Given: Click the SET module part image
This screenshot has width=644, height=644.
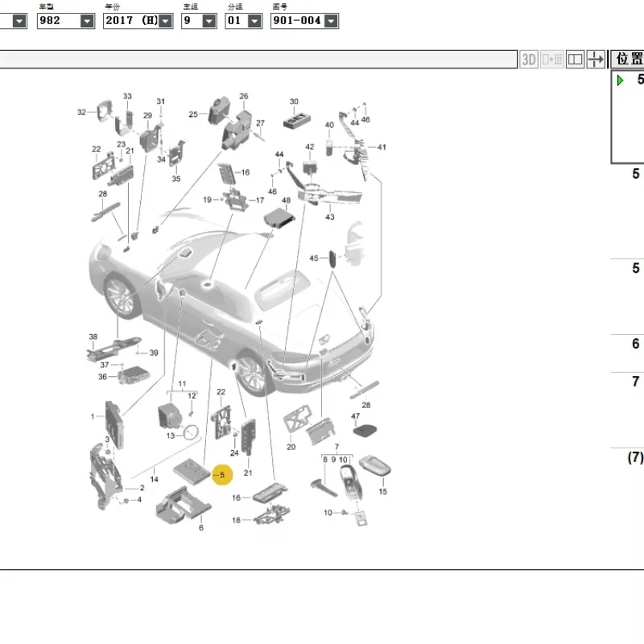Looking at the screenshot, I should [x=297, y=120].
